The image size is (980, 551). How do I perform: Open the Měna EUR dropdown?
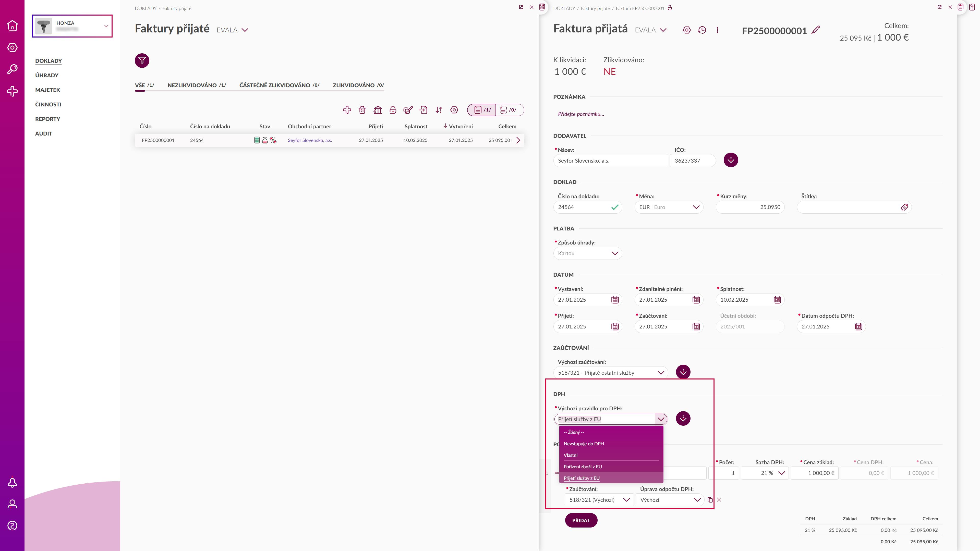669,207
